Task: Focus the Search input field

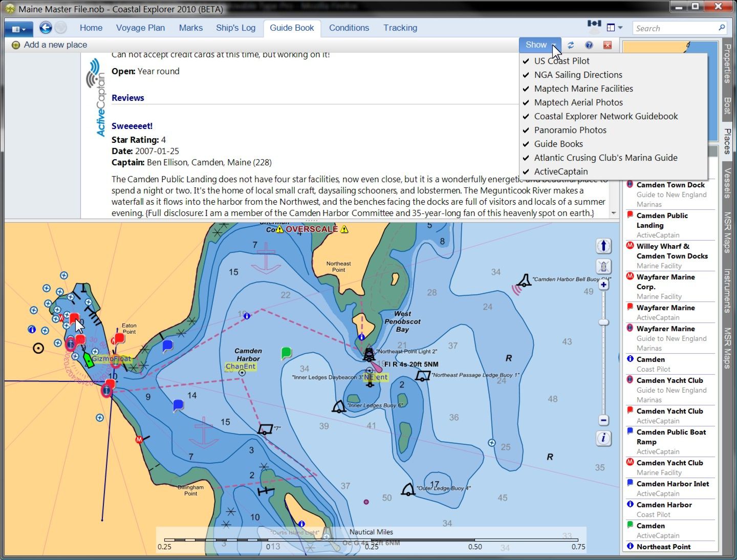Action: click(676, 28)
